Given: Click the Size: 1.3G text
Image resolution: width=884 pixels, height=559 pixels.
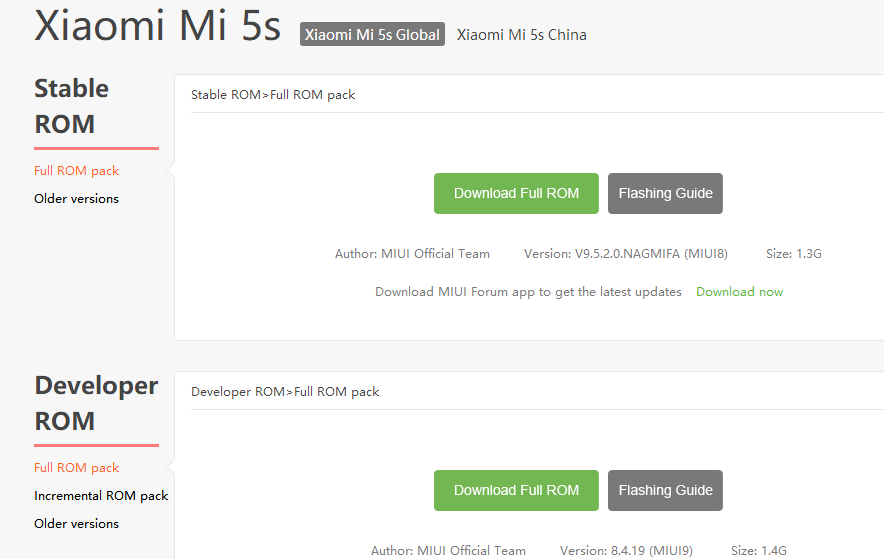Looking at the screenshot, I should pyautogui.click(x=793, y=254).
